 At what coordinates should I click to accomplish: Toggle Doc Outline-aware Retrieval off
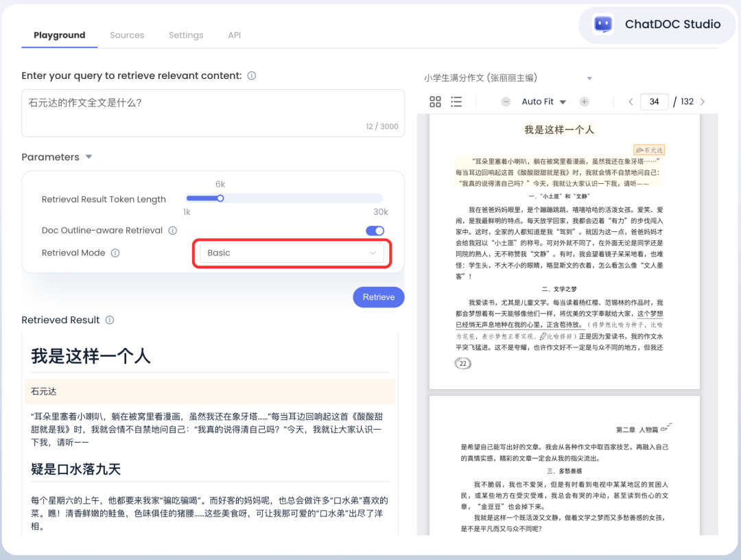pos(375,231)
